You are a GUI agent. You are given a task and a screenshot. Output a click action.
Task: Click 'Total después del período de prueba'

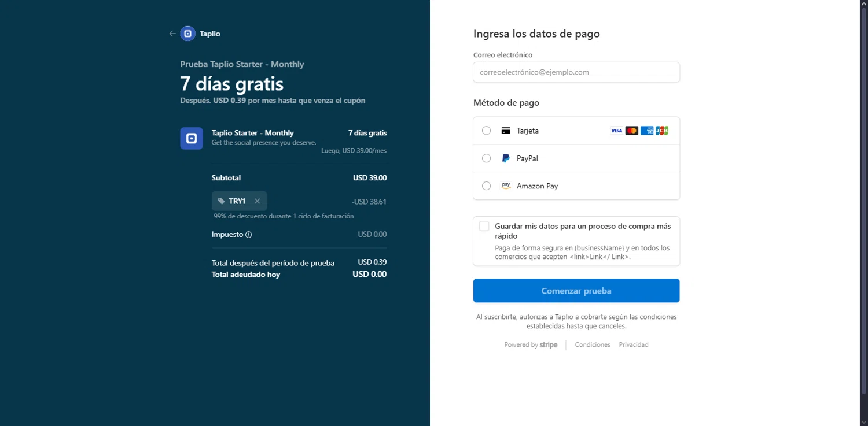pyautogui.click(x=273, y=263)
